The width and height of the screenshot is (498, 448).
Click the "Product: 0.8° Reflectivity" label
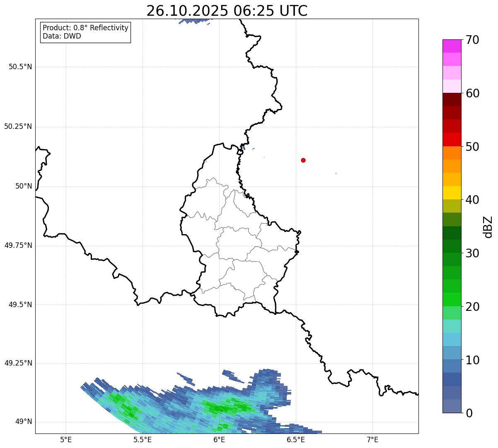(x=86, y=28)
